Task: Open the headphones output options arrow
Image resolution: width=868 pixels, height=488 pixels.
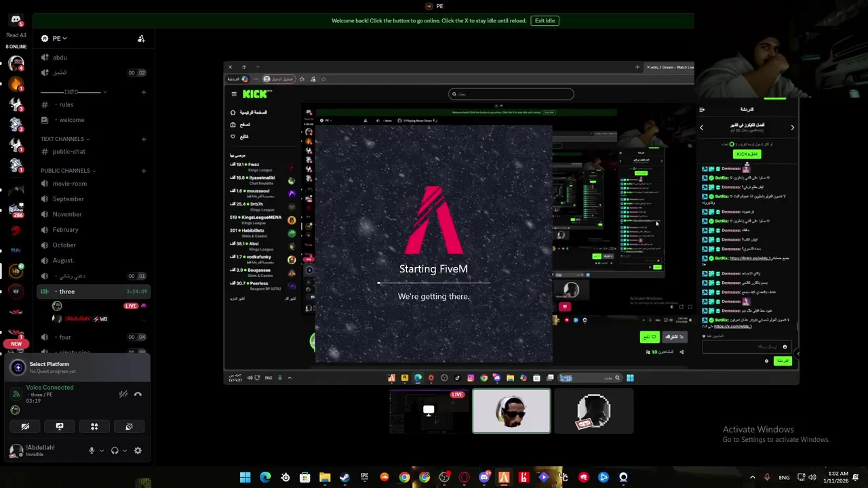Action: pyautogui.click(x=124, y=451)
